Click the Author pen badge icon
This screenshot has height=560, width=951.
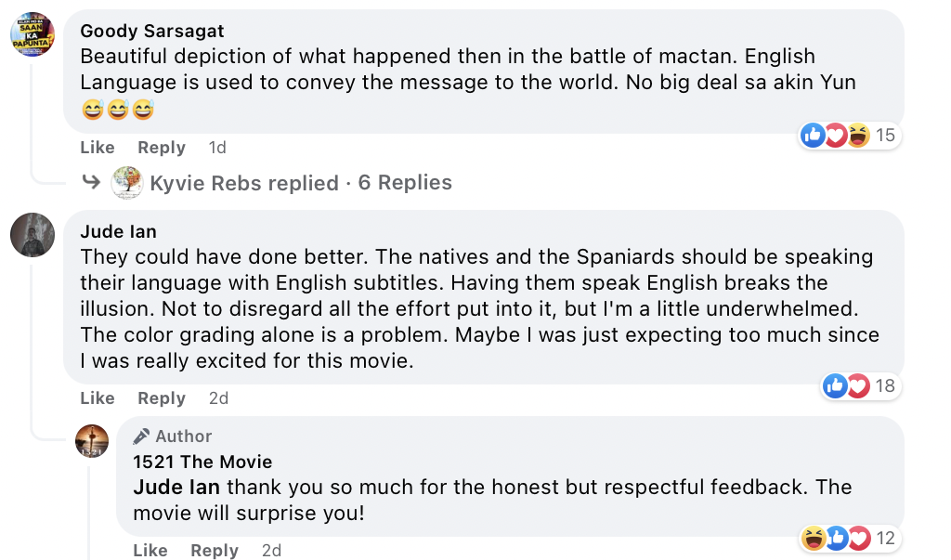[141, 436]
